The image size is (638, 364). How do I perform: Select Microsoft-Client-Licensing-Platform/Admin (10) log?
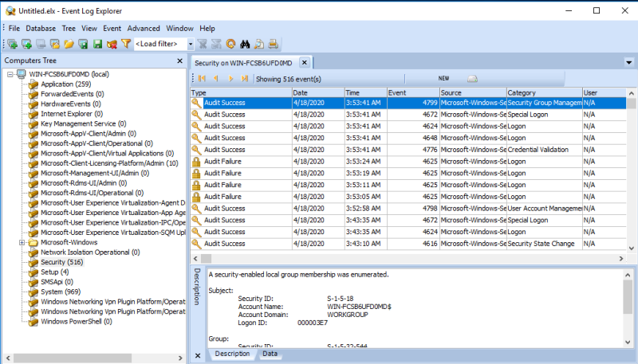109,163
